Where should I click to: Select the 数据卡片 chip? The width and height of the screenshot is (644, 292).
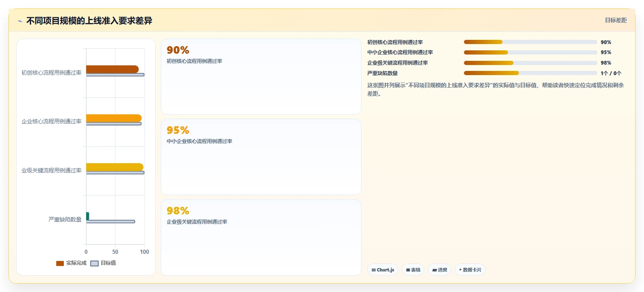click(x=470, y=270)
